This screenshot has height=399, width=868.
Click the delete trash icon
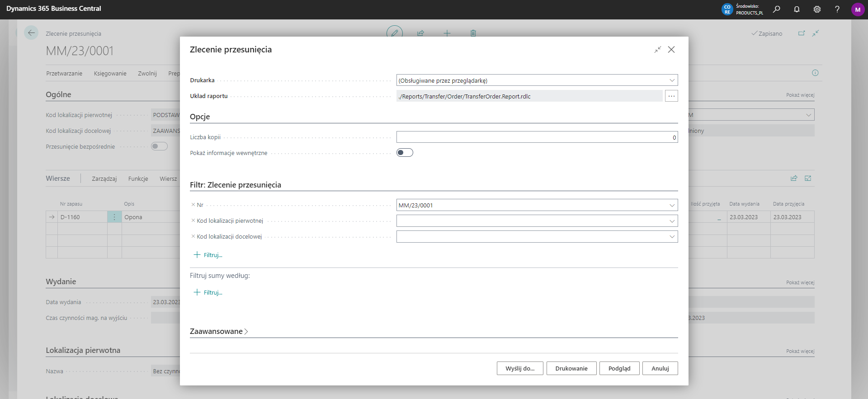click(x=473, y=33)
